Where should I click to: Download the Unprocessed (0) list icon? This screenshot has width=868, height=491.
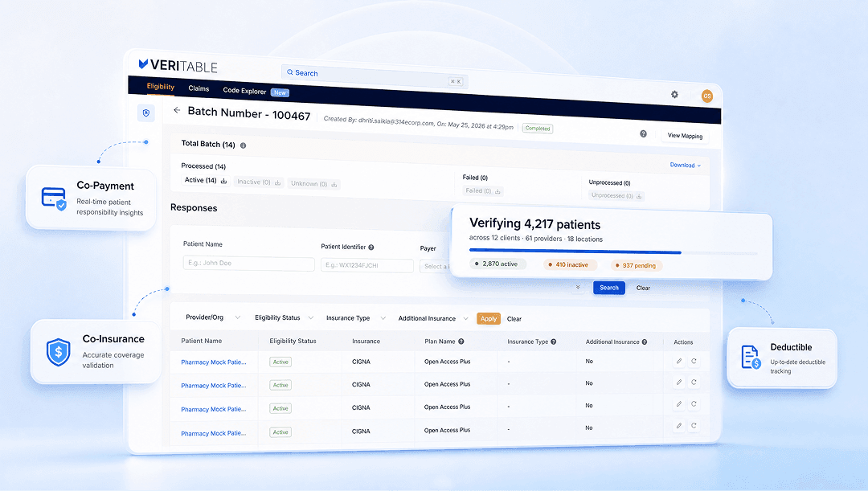pos(639,196)
